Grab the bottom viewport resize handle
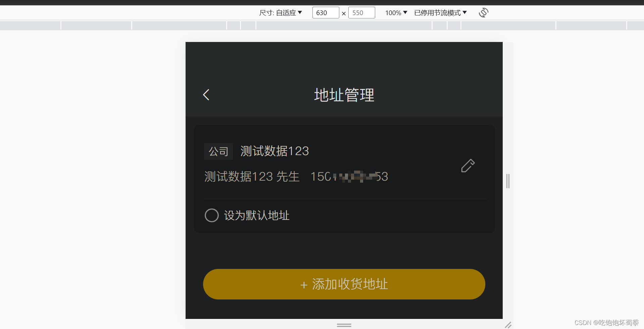The image size is (644, 329). 344,325
